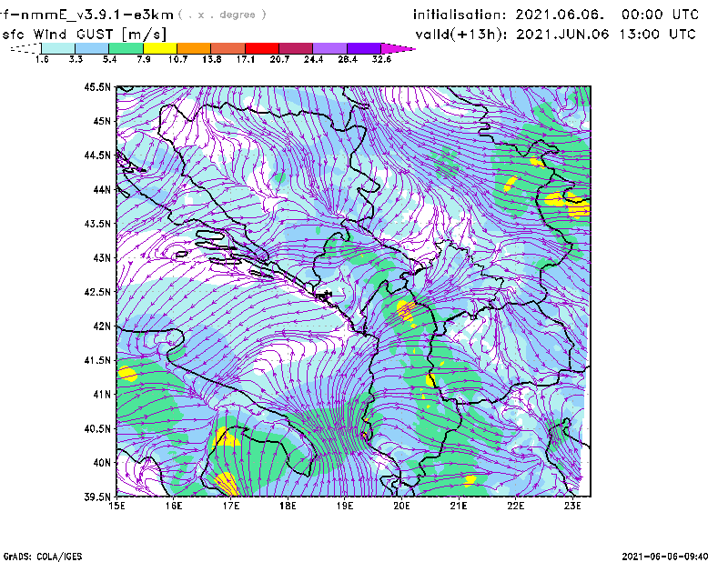Viewport: 728px width, 562px height.
Task: Click the valid time '13:00 UTC'
Action: click(657, 34)
